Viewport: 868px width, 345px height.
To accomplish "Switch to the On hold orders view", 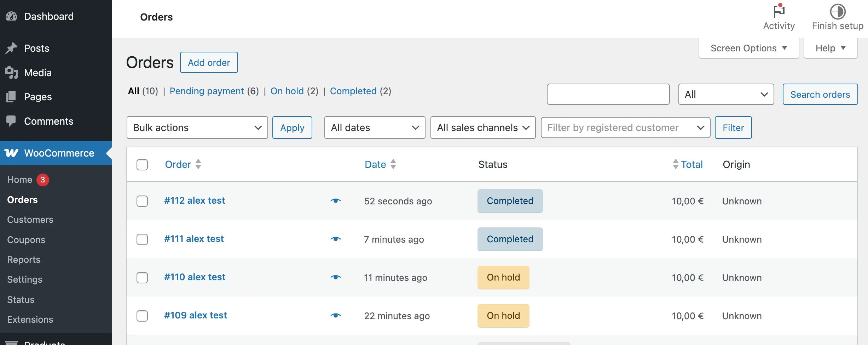I will tap(287, 91).
